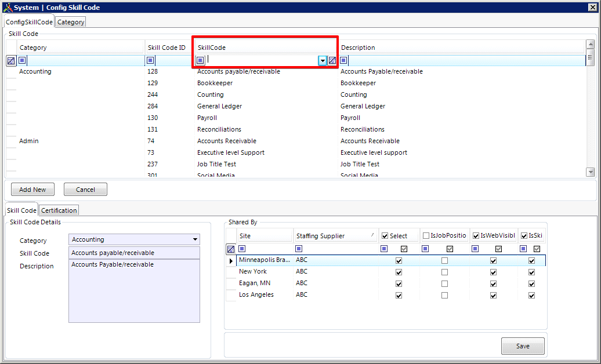This screenshot has width=601, height=364.
Task: Clear the SkillCode column filter using its clear icon
Action: [x=332, y=60]
